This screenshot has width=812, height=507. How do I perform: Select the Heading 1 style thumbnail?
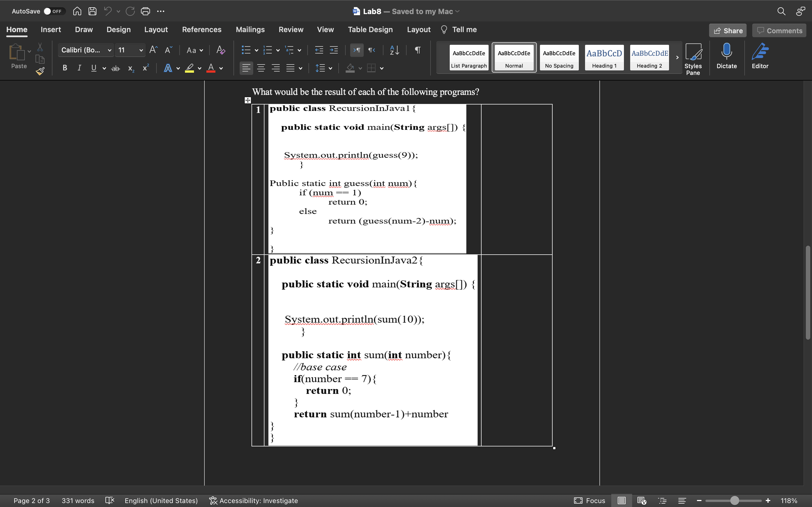pos(604,57)
